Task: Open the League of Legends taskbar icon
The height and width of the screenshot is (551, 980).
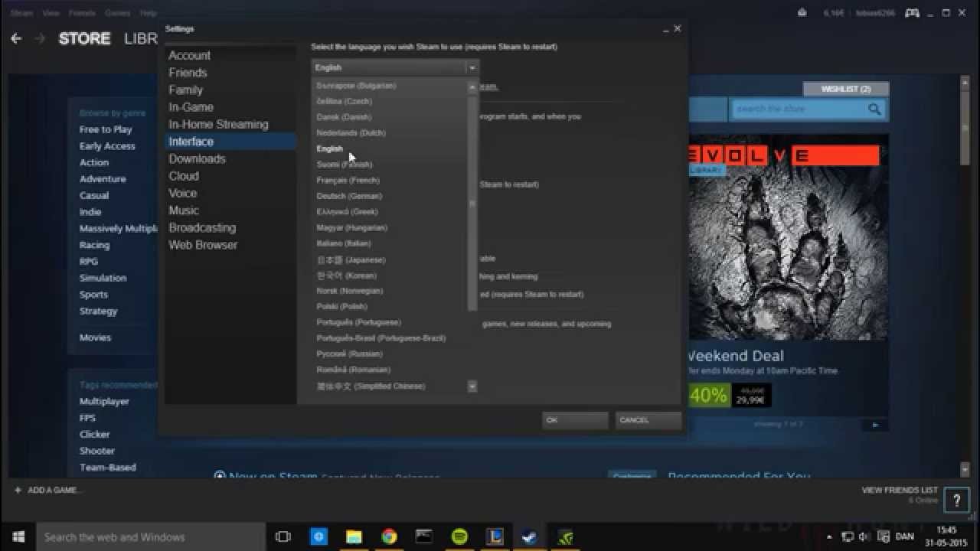Action: click(x=495, y=536)
